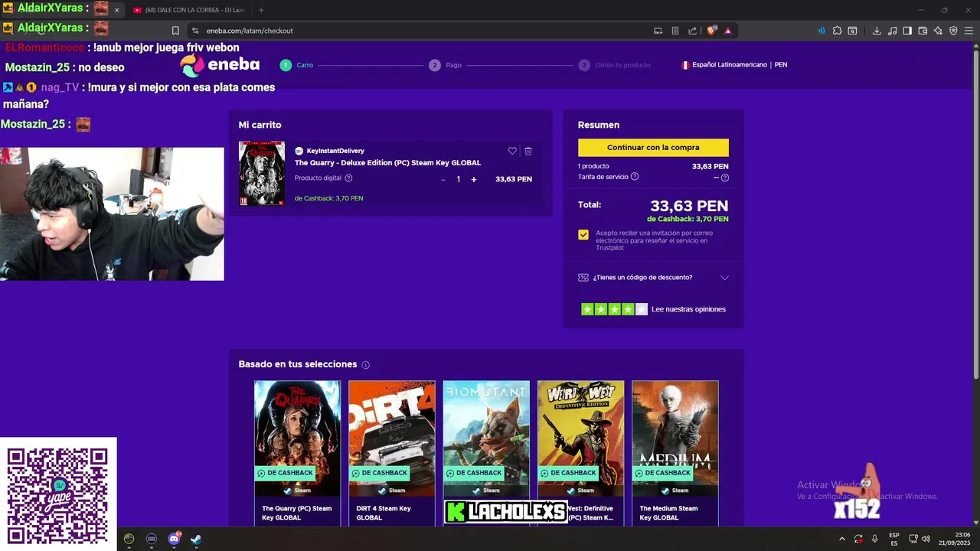Screen dimensions: 980x551
Task: Open Steam from the taskbar
Action: tap(196, 539)
